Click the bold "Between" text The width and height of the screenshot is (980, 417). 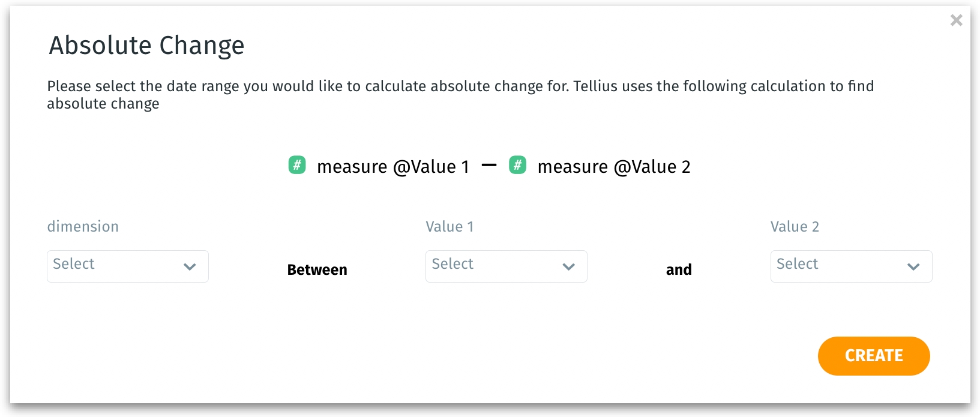[x=317, y=270]
